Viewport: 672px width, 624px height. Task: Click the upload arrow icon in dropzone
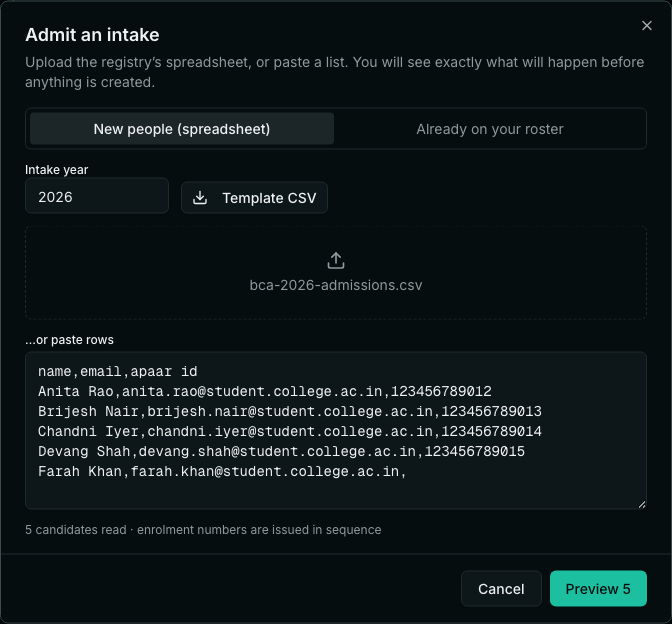pos(336,261)
